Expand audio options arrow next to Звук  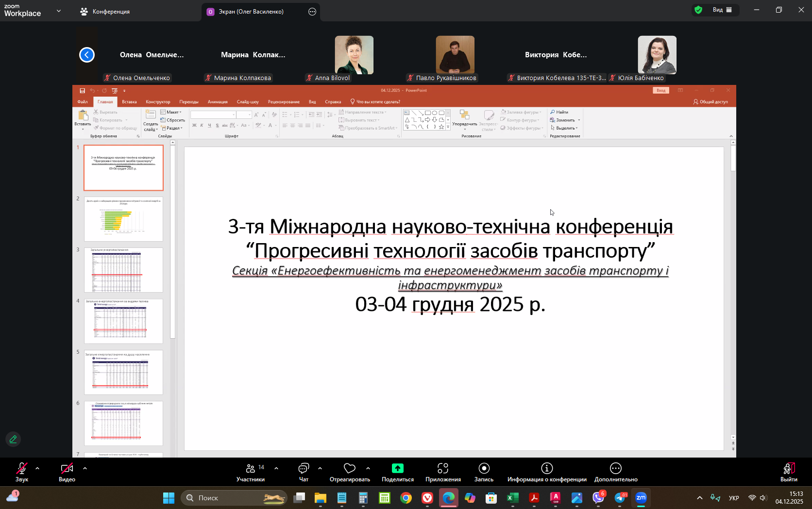coord(37,469)
